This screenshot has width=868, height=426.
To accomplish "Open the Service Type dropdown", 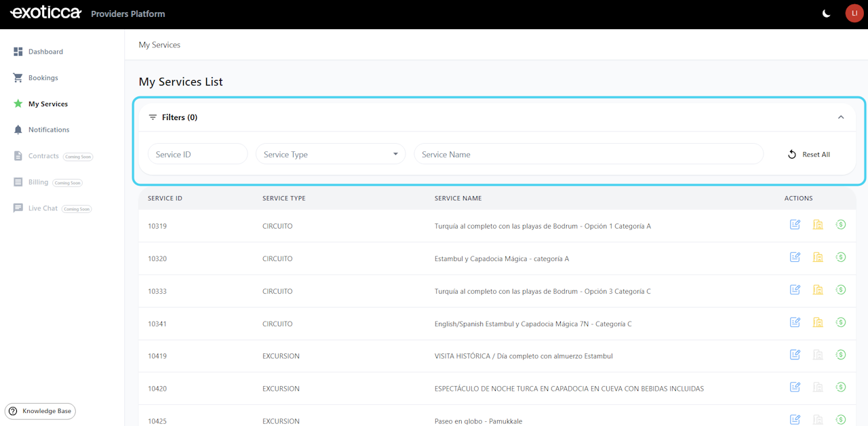I will [x=330, y=154].
